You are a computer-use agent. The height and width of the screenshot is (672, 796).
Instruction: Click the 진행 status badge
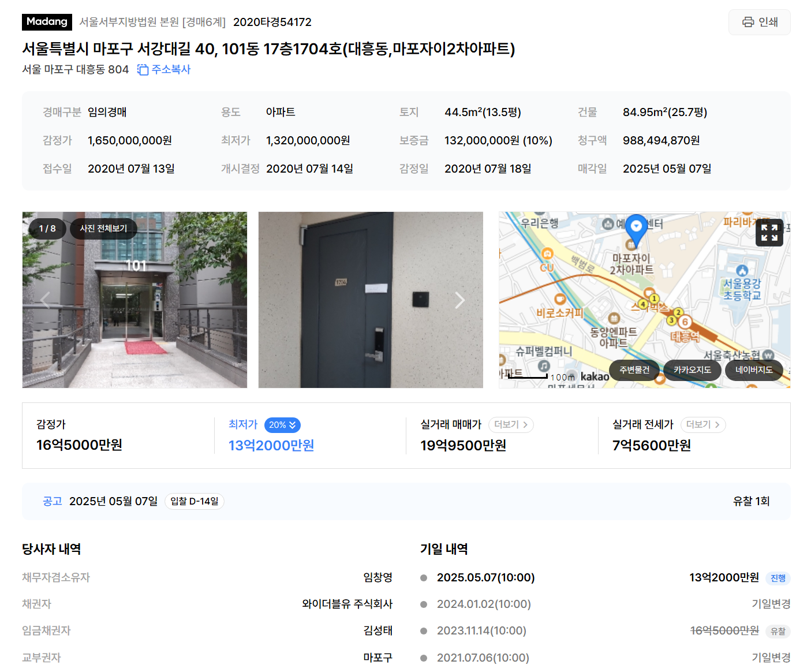778,578
